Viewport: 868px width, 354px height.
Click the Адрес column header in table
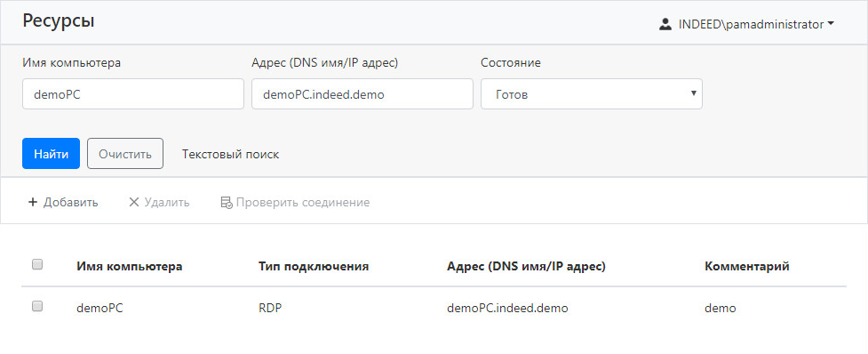click(x=526, y=267)
